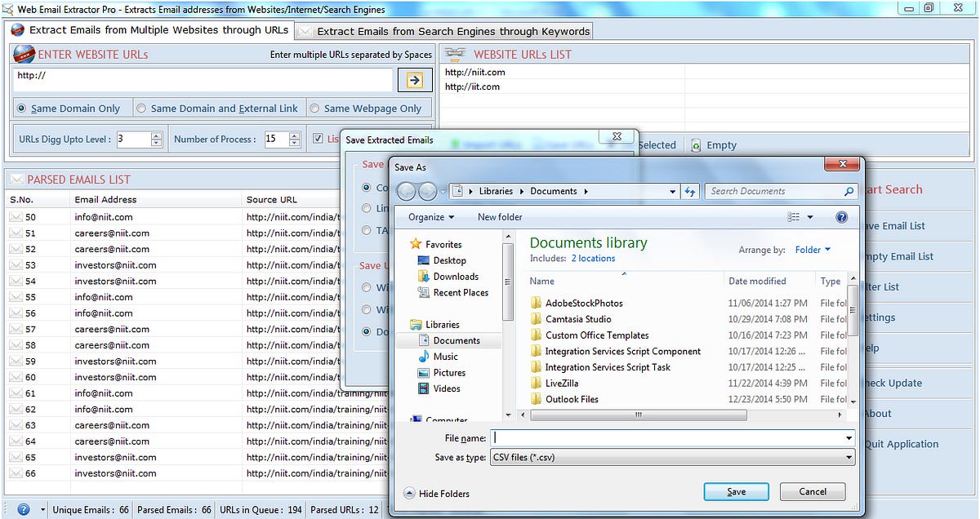980x519 pixels.
Task: Select the Favorites star in navigation pane
Action: [416, 244]
